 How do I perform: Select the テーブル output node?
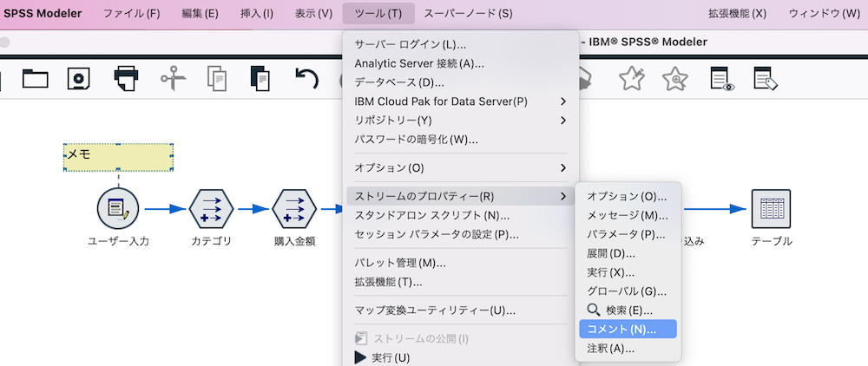(771, 209)
